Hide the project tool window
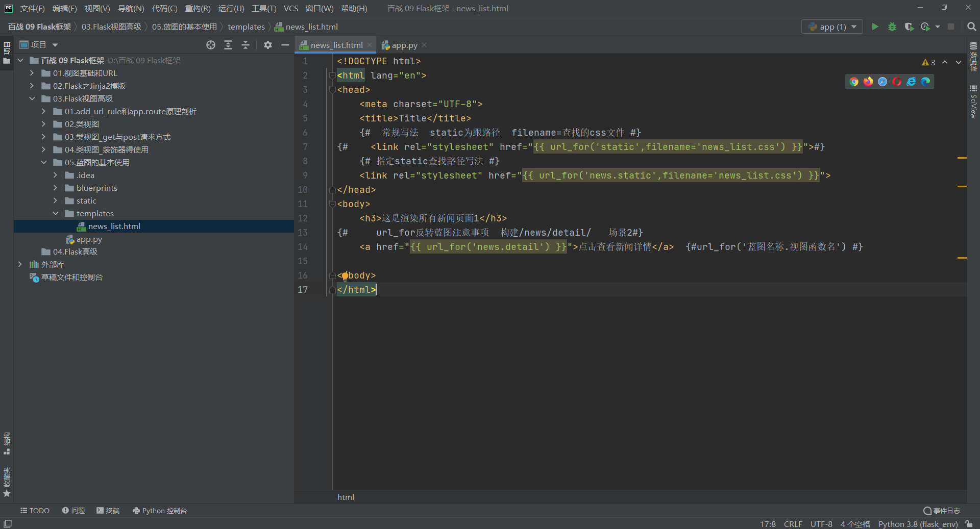 coord(285,45)
